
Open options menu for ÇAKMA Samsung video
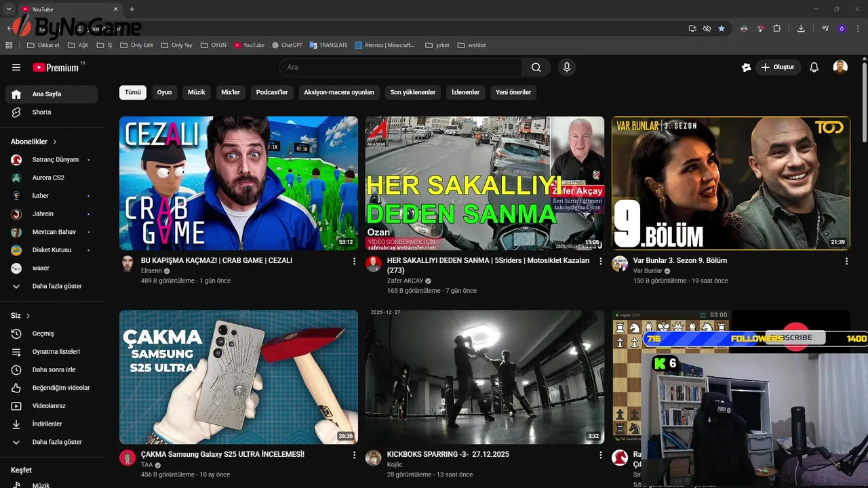[x=354, y=455]
